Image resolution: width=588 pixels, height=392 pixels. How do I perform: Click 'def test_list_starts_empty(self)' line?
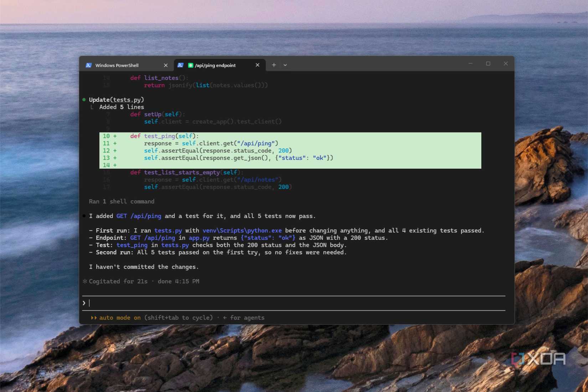coord(187,172)
